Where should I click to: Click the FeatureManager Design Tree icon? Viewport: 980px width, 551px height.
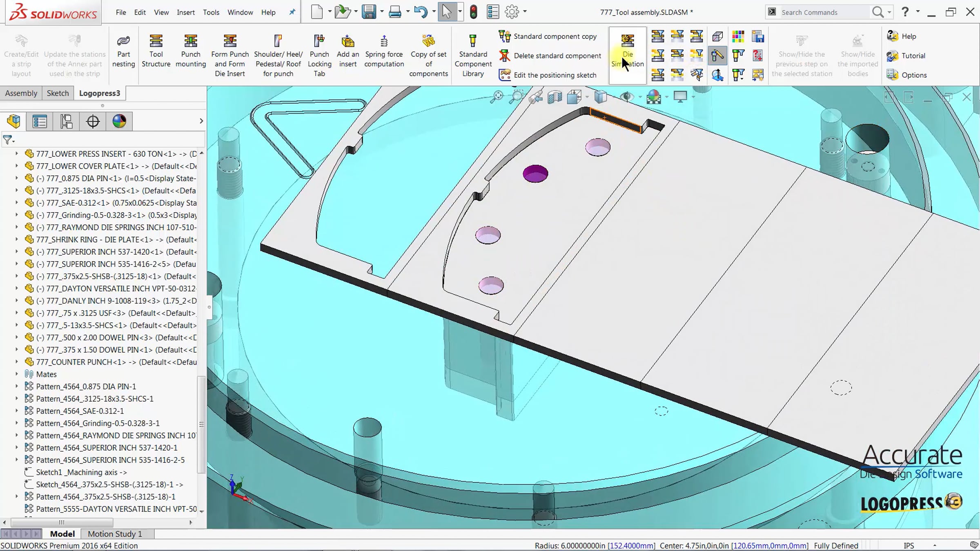tap(13, 121)
